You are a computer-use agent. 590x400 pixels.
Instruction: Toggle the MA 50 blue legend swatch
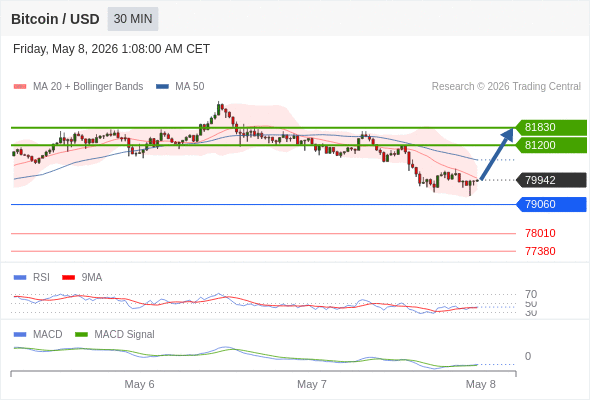click(162, 87)
